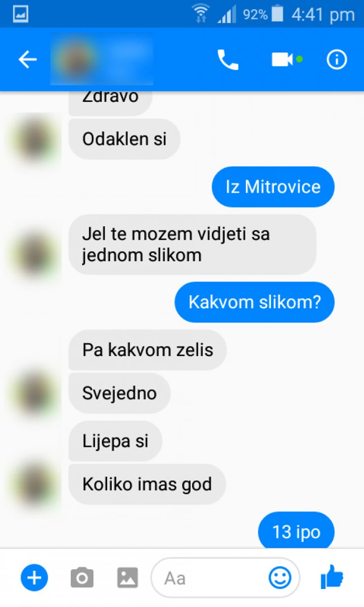Viewport: 364px width, 607px height.
Task: Tap the 'Koliko imas god' message
Action: (147, 484)
